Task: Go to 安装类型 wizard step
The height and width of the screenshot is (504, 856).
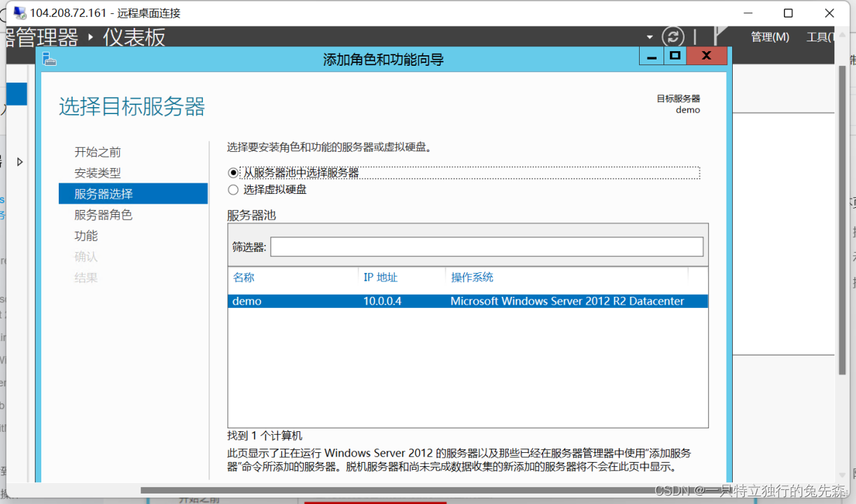Action: 98,173
